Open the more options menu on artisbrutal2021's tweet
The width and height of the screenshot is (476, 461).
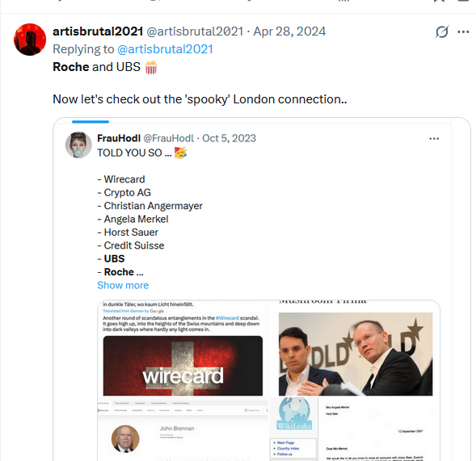click(x=463, y=31)
